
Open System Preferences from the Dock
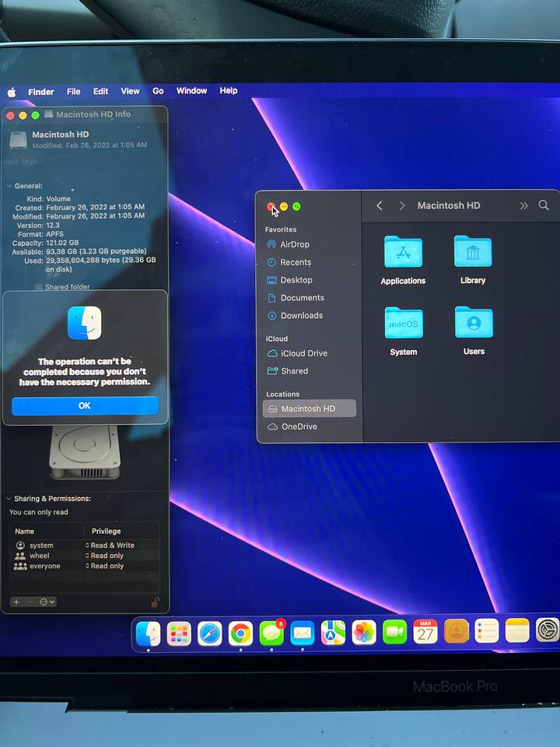pos(548,630)
